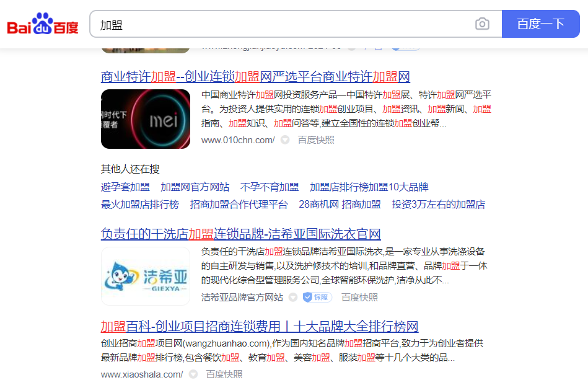Screen dimensions: 588x385
Task: Focus the search box containing 加盟
Action: pos(279,24)
